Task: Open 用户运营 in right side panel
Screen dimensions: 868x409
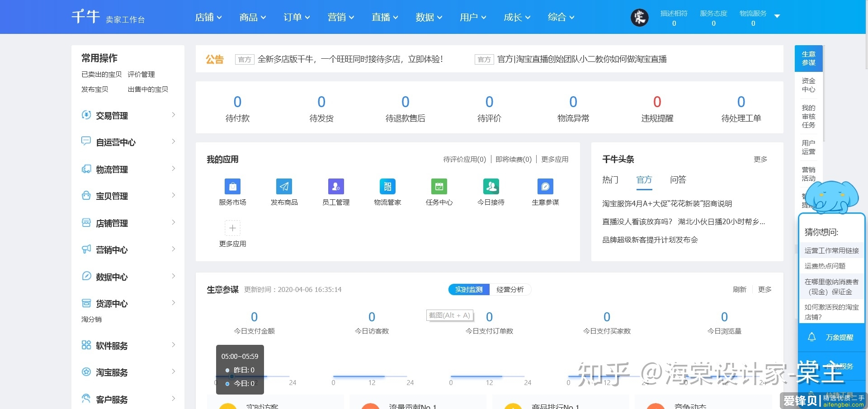Action: (x=808, y=147)
